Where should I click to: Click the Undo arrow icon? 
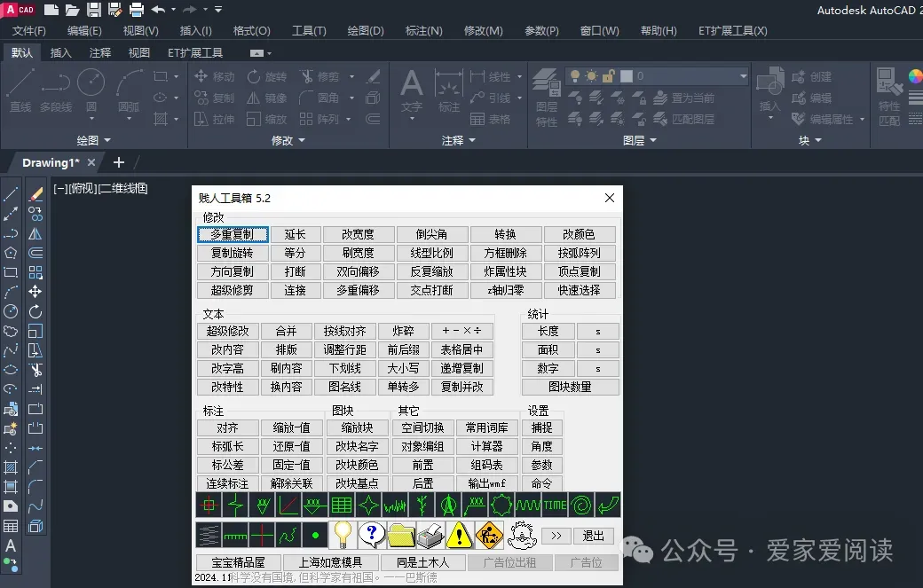click(158, 10)
